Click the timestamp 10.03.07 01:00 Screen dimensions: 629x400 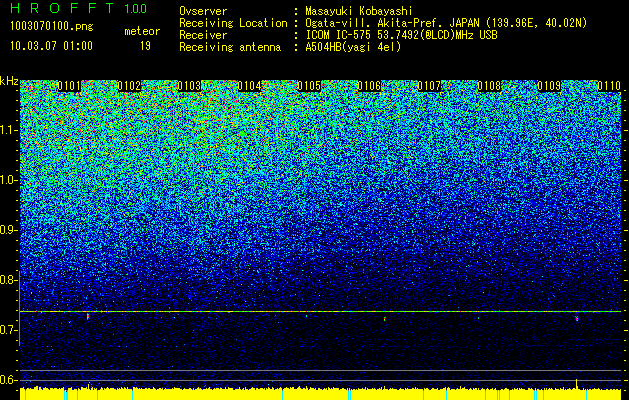tap(51, 46)
